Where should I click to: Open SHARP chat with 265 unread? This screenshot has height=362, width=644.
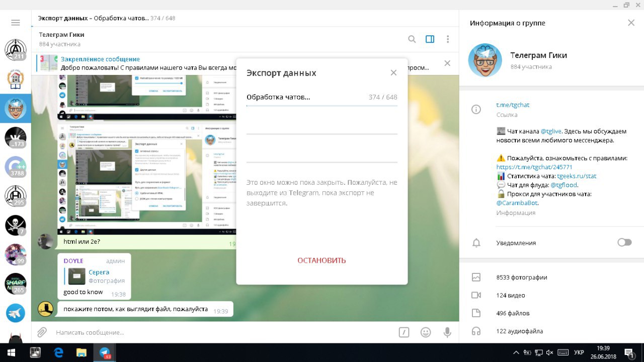click(x=16, y=283)
